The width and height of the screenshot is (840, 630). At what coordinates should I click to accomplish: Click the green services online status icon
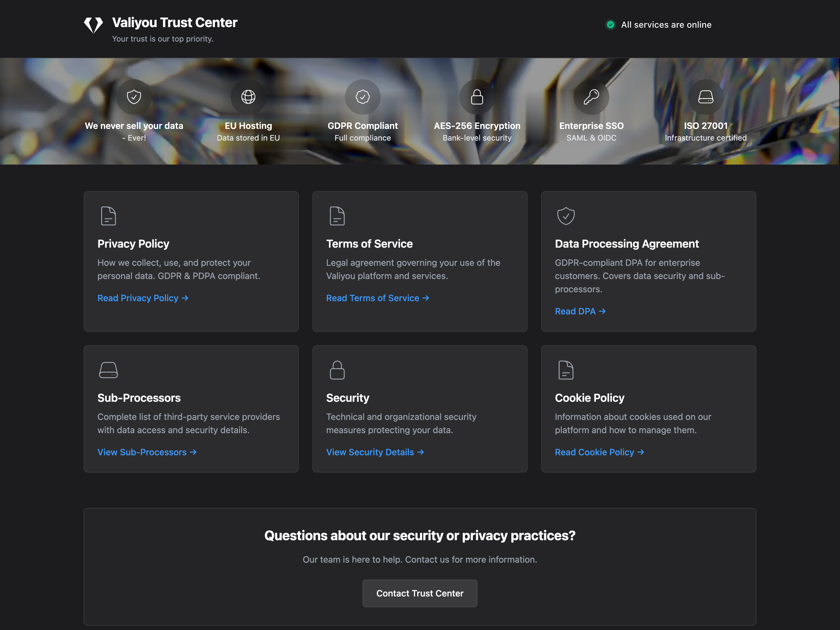(x=610, y=25)
